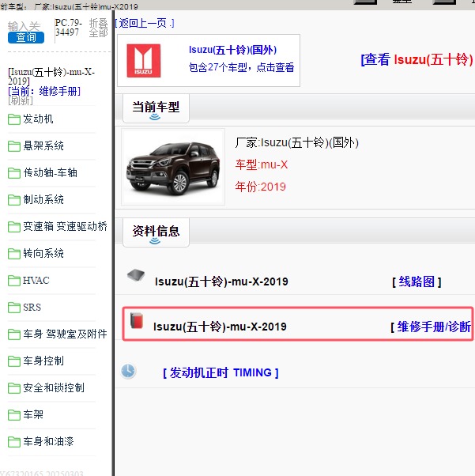The width and height of the screenshot is (475, 476).
Task: Open Isuzu(五十铃)(国外) brand link
Action: coord(233,50)
